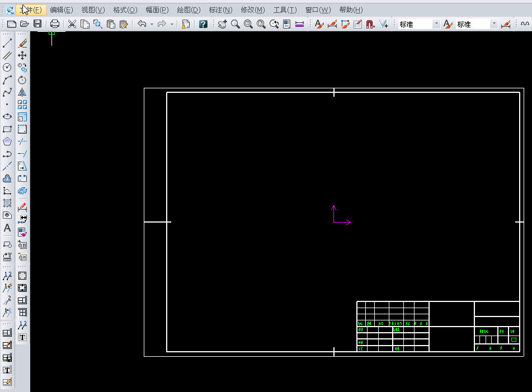The height and width of the screenshot is (392, 532).
Task: Open the 视图(V) menu
Action: click(x=93, y=10)
